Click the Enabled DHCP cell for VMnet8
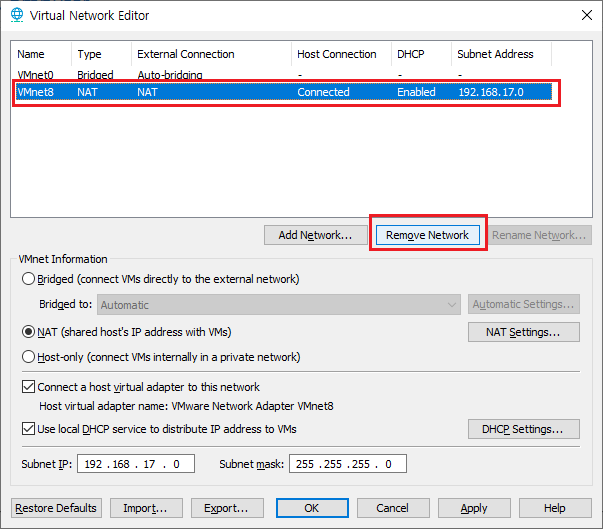The width and height of the screenshot is (603, 529). click(x=416, y=92)
